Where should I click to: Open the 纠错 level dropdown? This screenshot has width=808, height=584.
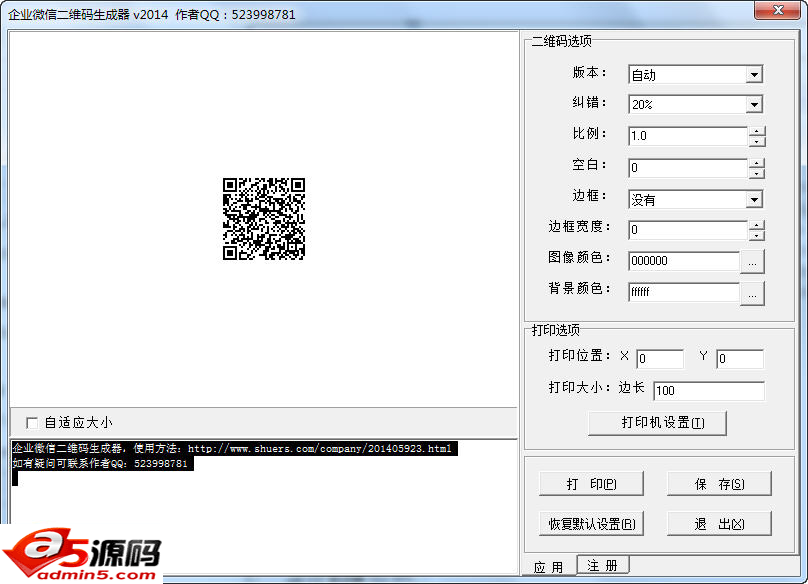coord(754,105)
